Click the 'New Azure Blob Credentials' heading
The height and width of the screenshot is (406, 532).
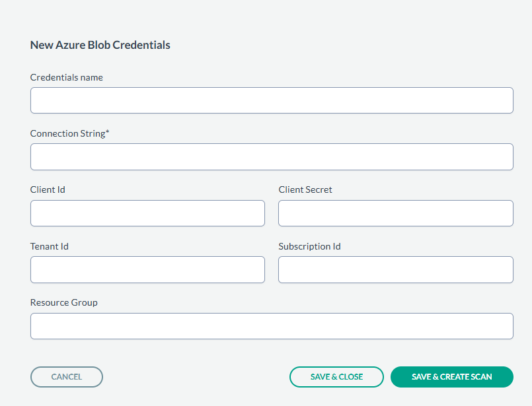pyautogui.click(x=100, y=46)
